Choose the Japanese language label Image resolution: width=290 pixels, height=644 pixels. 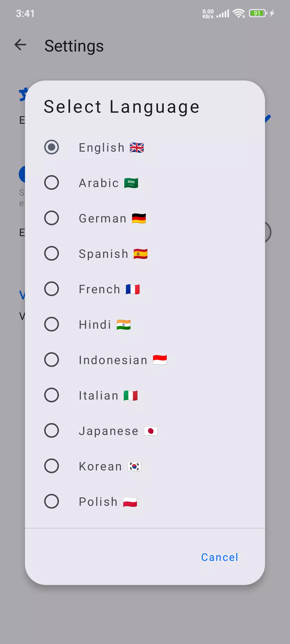point(108,431)
